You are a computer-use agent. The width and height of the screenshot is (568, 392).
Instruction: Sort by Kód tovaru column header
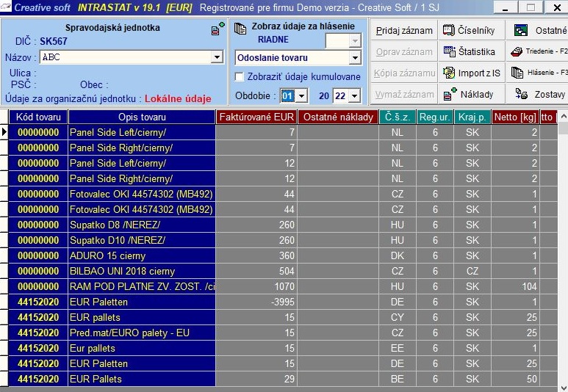point(38,117)
